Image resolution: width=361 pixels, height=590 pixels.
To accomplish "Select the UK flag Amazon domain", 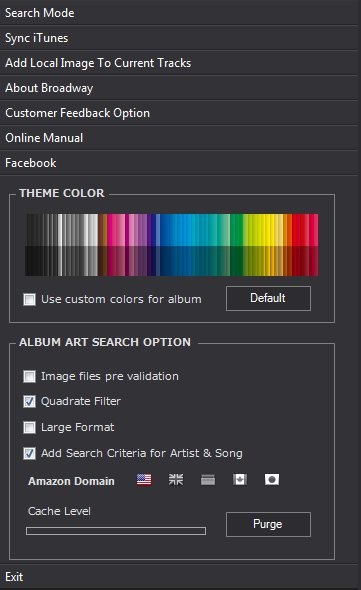I will pyautogui.click(x=176, y=480).
